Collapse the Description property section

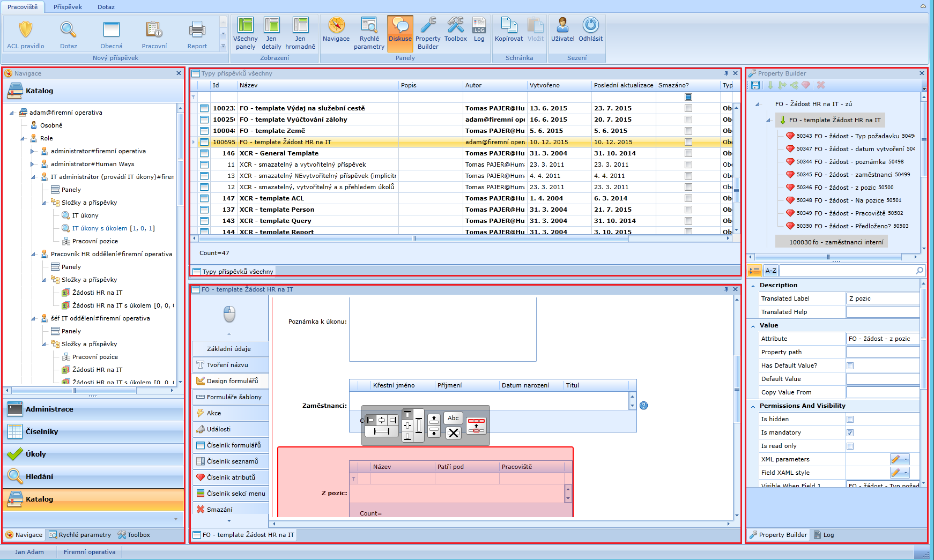click(x=753, y=286)
